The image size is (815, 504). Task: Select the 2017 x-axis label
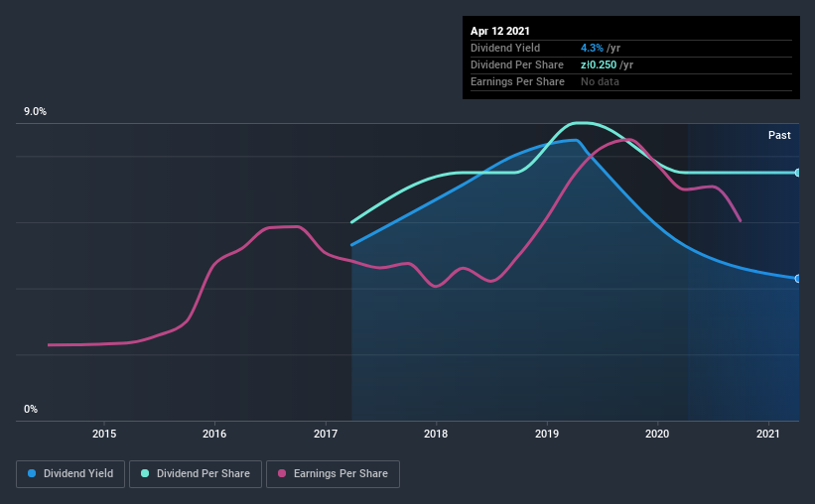click(x=326, y=434)
